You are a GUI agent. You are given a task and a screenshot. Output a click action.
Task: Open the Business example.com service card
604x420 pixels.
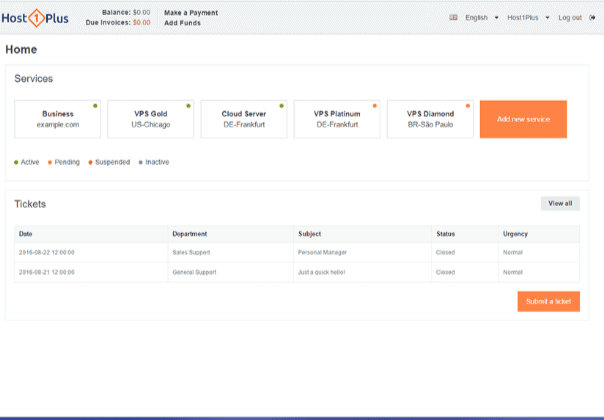click(x=57, y=119)
